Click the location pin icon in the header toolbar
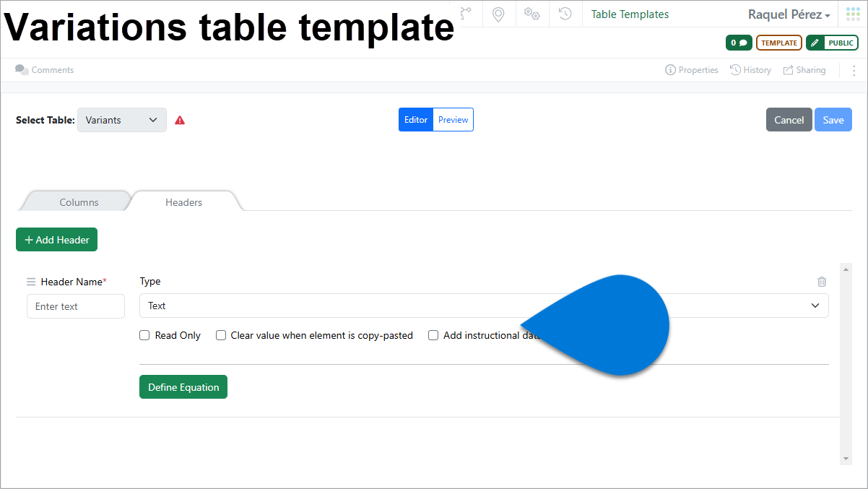The width and height of the screenshot is (868, 489). coord(498,14)
